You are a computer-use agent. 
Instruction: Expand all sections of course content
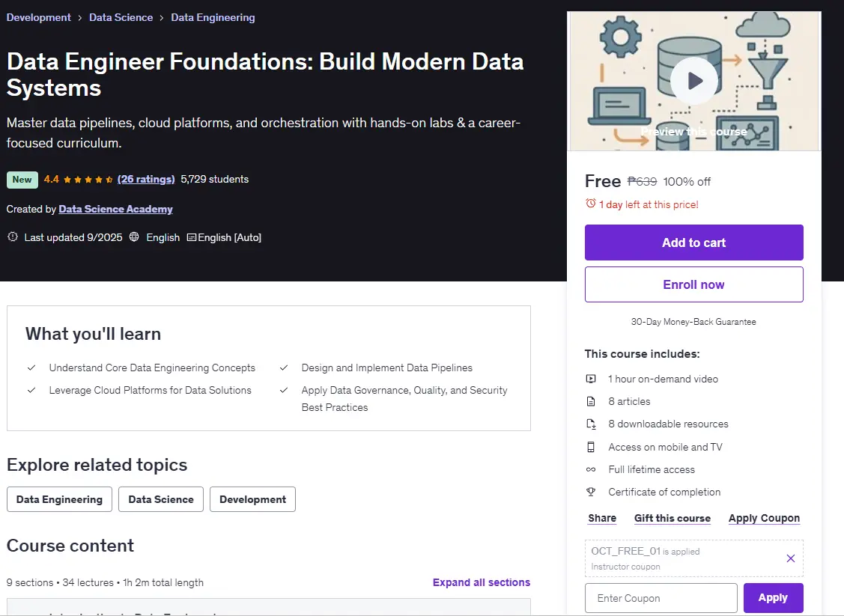482,582
